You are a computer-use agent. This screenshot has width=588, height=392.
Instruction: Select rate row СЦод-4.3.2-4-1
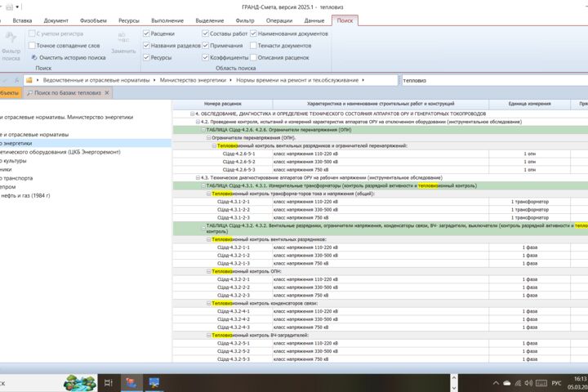click(381, 311)
